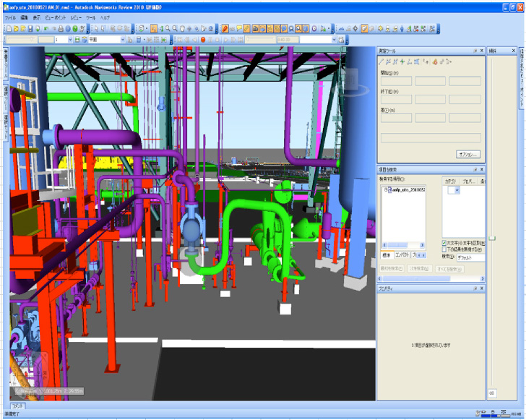
Task: Click the コメント tab at bottom
Action: tap(17, 407)
